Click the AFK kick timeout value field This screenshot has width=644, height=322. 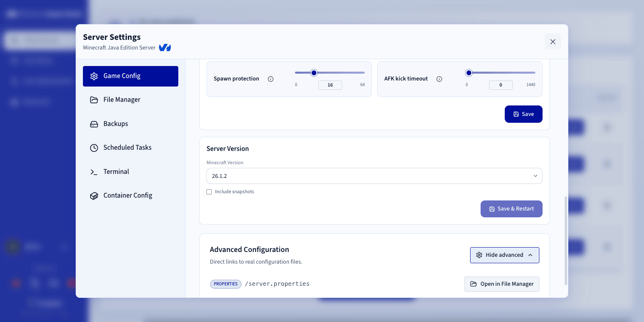pyautogui.click(x=501, y=85)
